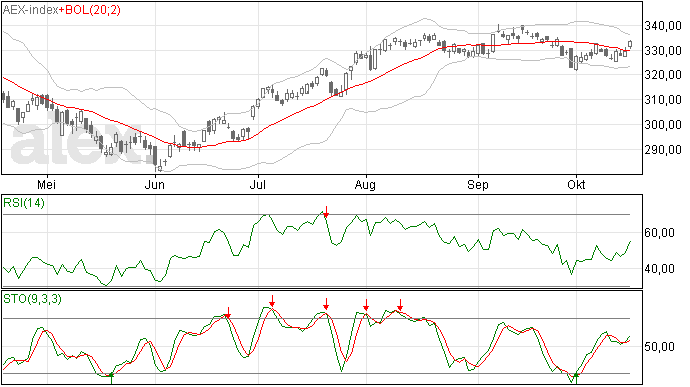This screenshot has height=387, width=690.
Task: Click the stochastic sell arrow at start of August
Action: click(366, 305)
